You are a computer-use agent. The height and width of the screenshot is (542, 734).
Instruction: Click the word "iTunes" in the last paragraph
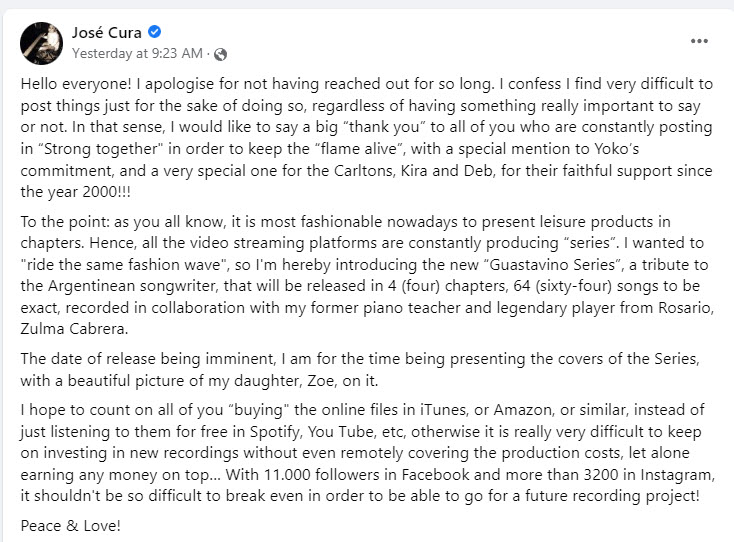click(442, 410)
